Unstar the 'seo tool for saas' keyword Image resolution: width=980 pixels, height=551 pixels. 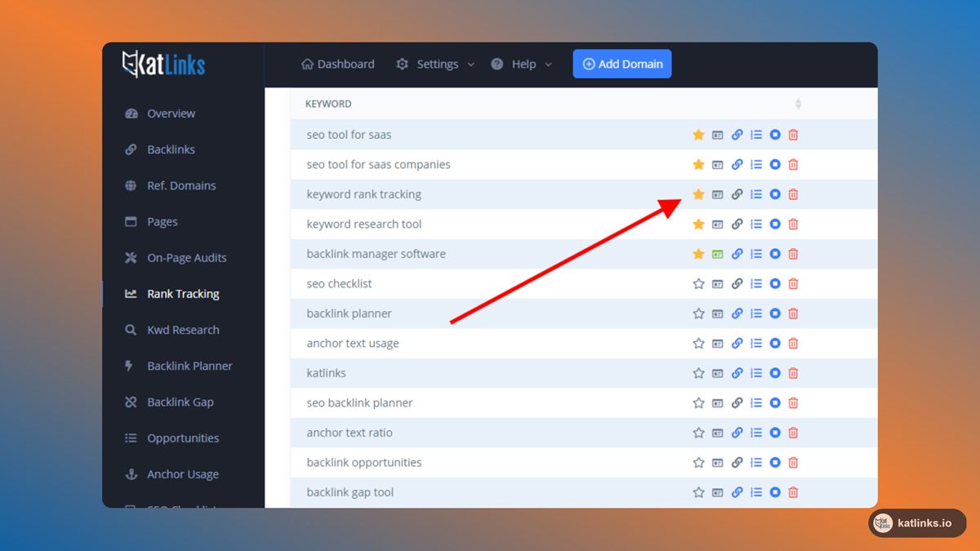pyautogui.click(x=698, y=135)
